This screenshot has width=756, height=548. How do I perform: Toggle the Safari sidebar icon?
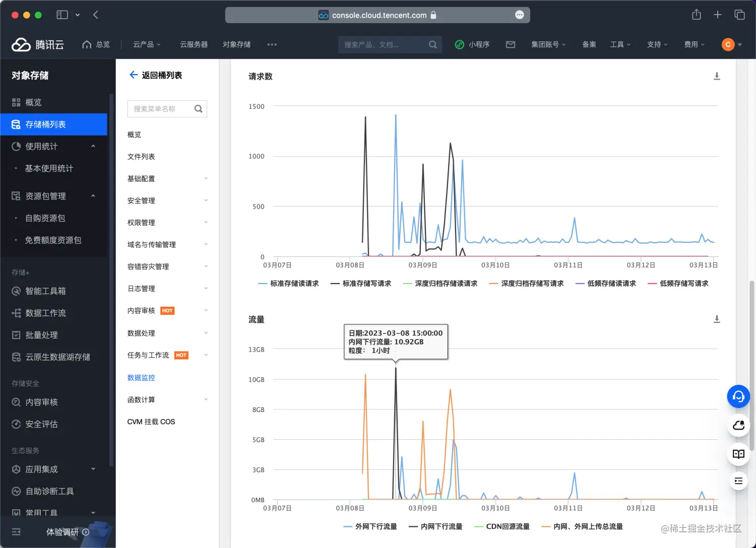pos(62,15)
